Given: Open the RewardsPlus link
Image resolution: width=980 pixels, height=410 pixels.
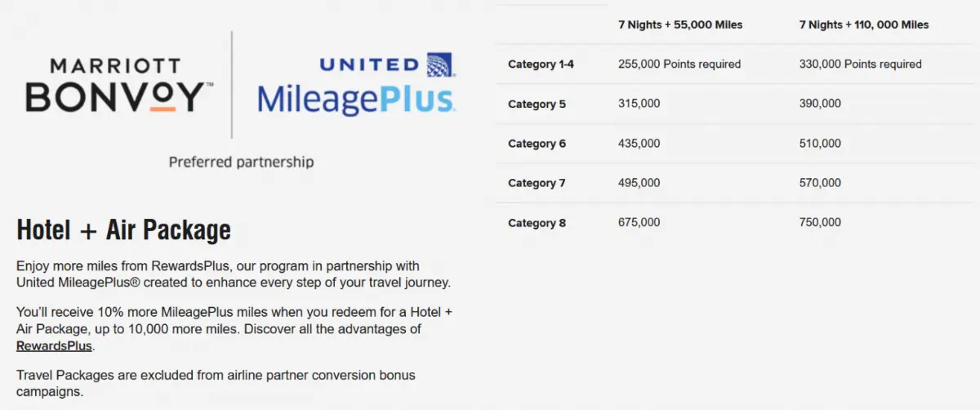Looking at the screenshot, I should click(x=55, y=345).
